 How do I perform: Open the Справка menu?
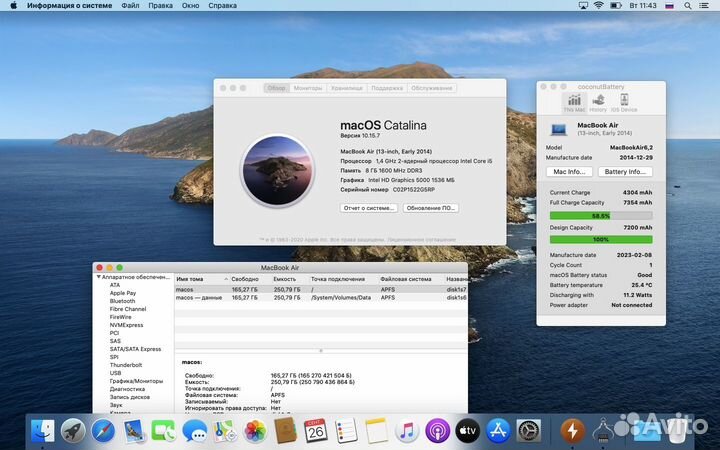pyautogui.click(x=223, y=6)
